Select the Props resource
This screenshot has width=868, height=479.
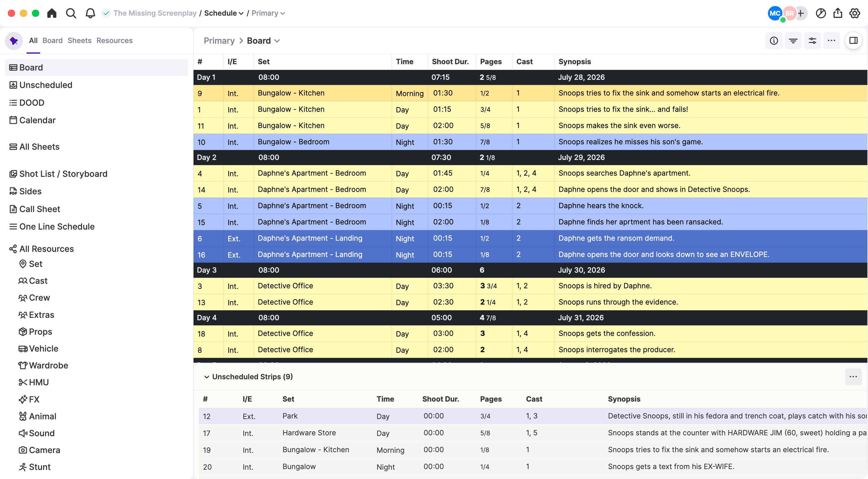[x=40, y=331]
